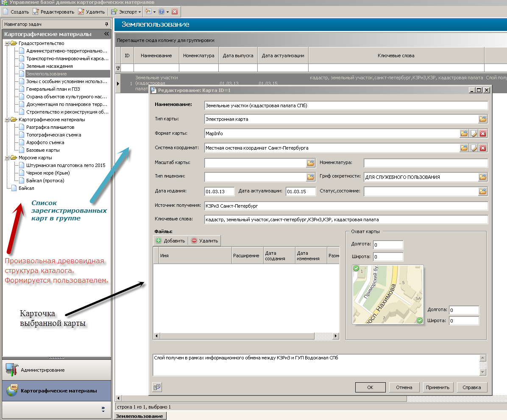The image size is (507, 420).
Task: Click the Наименование text field
Action: [x=345, y=106]
